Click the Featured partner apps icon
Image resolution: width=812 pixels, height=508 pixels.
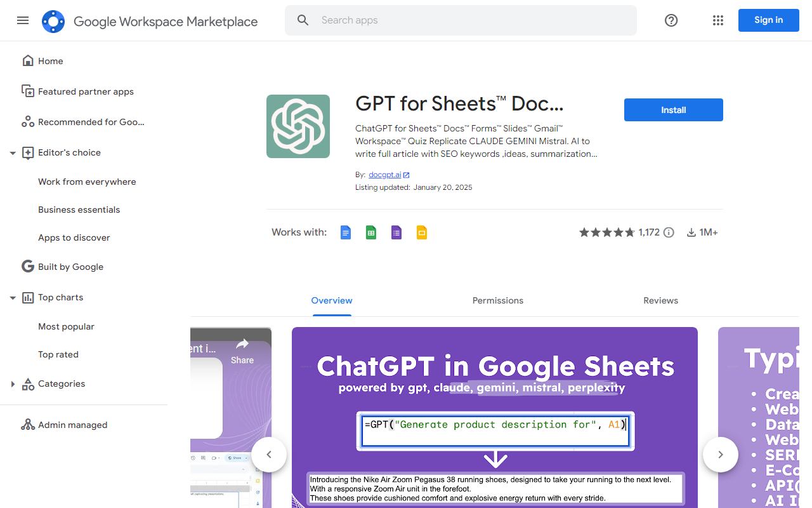click(28, 91)
